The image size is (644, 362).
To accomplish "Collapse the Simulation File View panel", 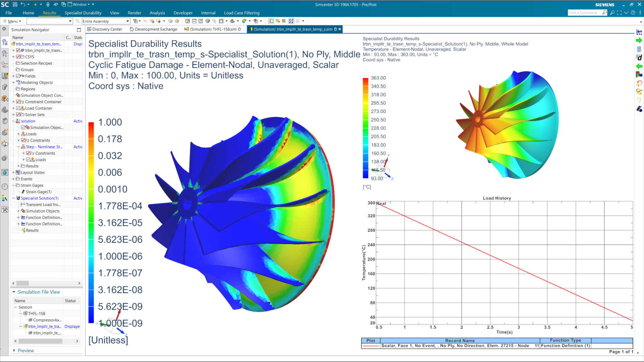I will coord(14,292).
